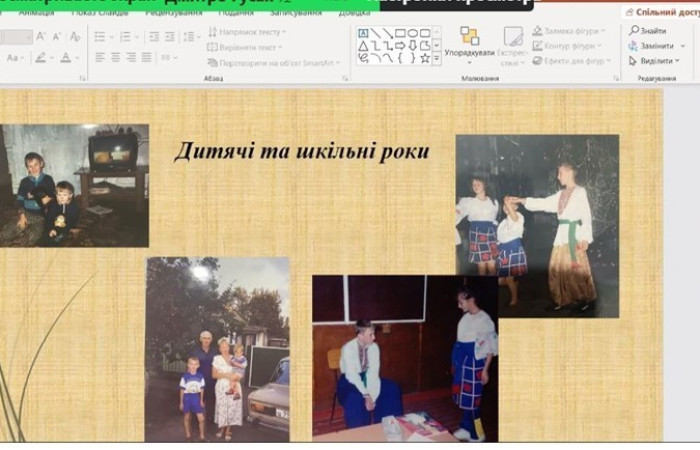Switch to the 'Показ слайдів' tab
Viewport: 700px width, 450px height.
pos(100,13)
